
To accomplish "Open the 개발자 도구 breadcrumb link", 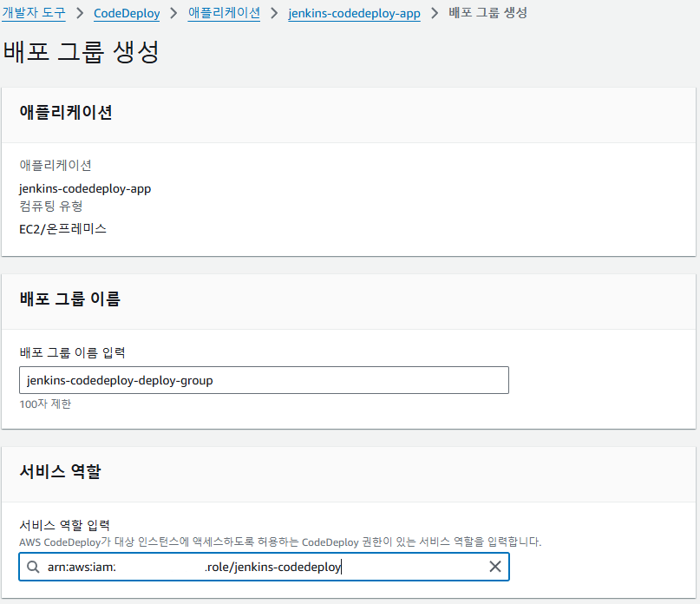I will (34, 12).
